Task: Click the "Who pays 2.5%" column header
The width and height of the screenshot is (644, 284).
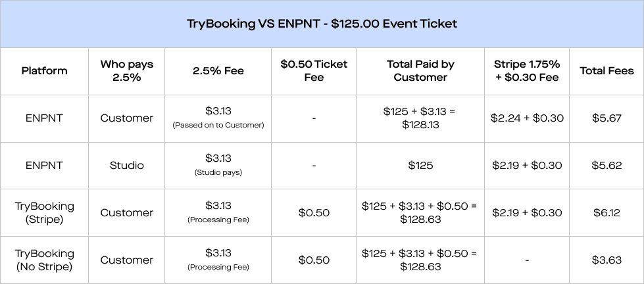Action: click(x=126, y=71)
